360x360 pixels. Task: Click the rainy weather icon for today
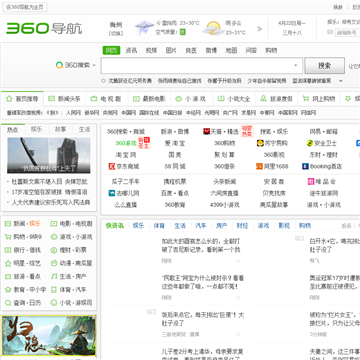[x=144, y=28]
